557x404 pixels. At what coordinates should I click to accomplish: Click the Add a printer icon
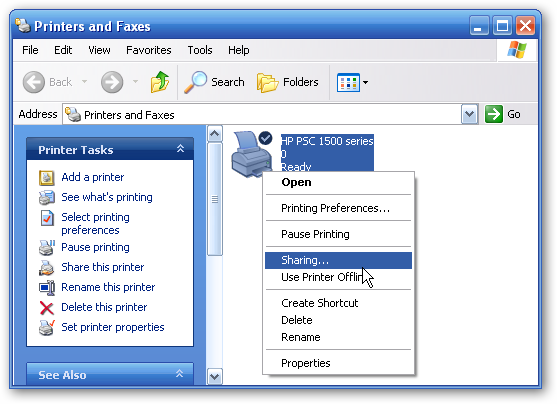[47, 178]
